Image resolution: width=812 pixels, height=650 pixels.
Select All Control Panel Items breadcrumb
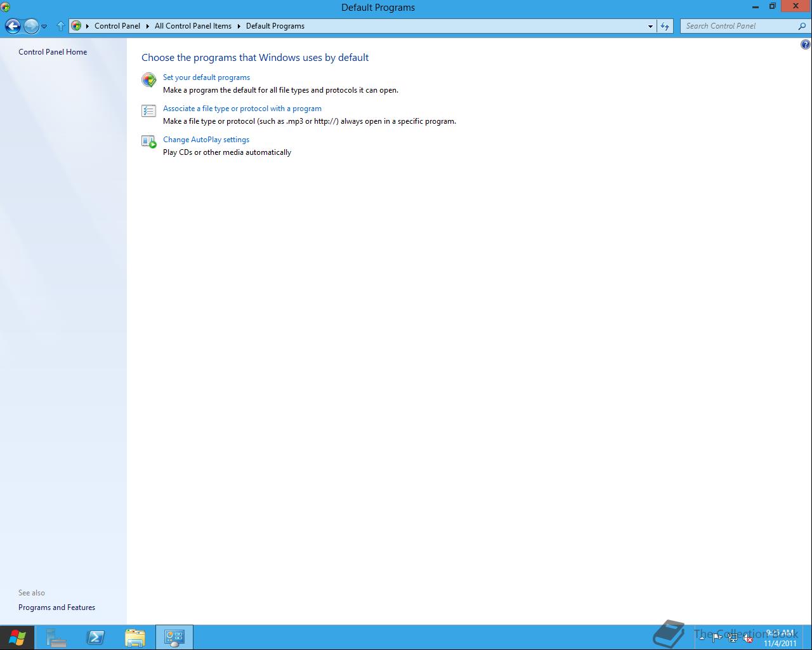193,26
